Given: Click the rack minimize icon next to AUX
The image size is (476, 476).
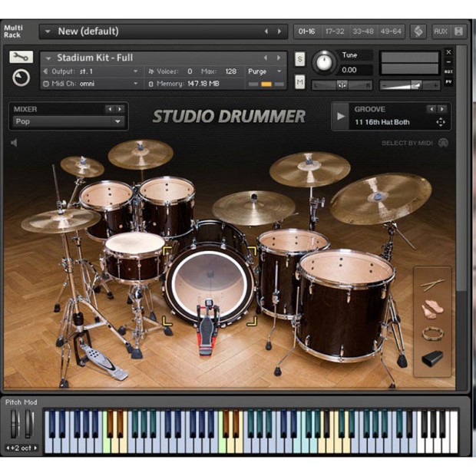Looking at the screenshot, I should pyautogui.click(x=458, y=31).
